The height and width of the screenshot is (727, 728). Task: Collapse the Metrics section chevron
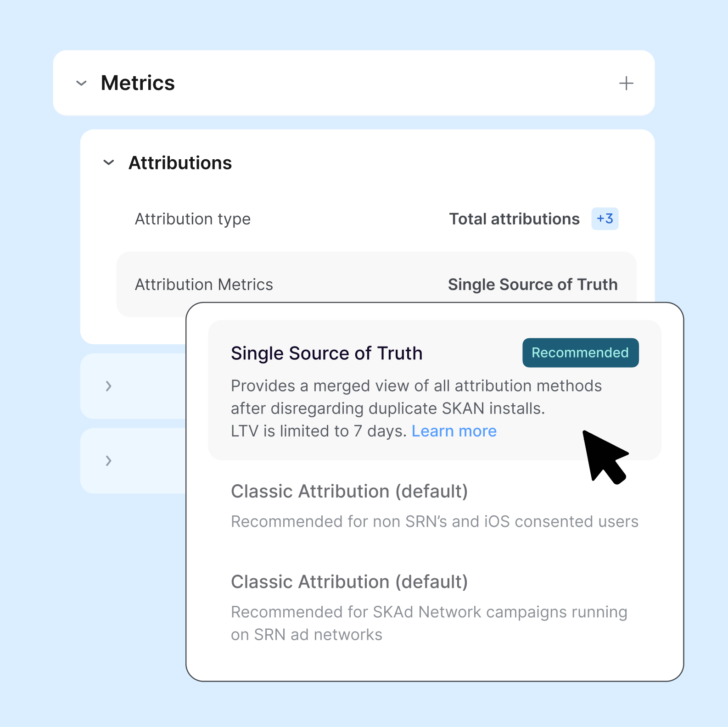click(x=81, y=84)
